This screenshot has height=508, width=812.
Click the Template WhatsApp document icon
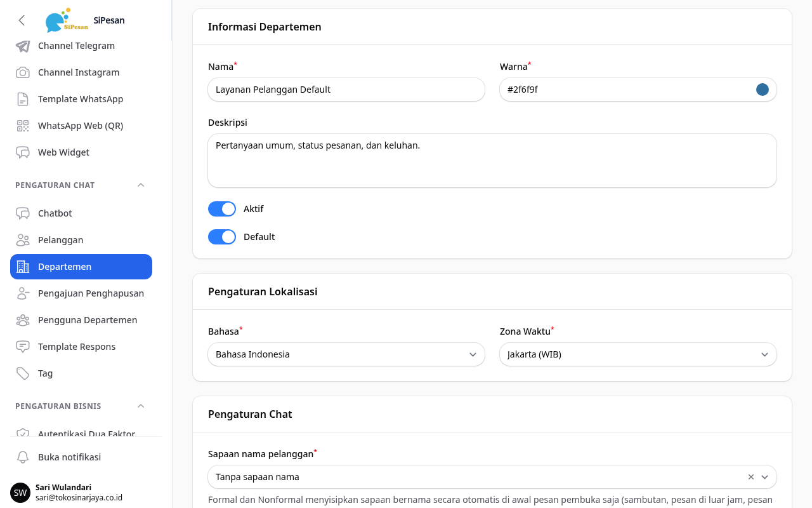[x=23, y=99]
